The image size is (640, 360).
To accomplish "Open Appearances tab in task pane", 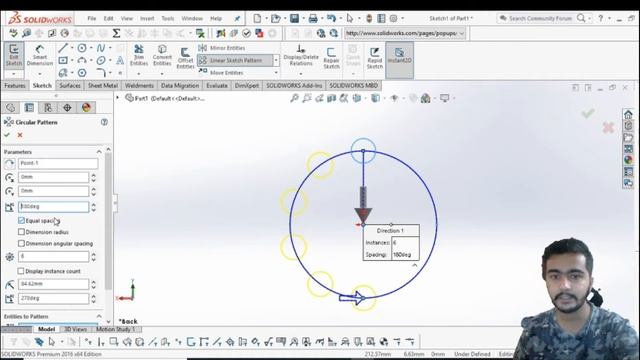I will point(628,160).
